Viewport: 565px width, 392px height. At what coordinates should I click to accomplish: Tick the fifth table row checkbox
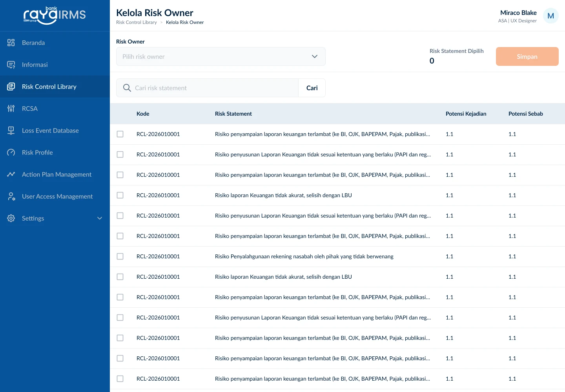point(120,216)
